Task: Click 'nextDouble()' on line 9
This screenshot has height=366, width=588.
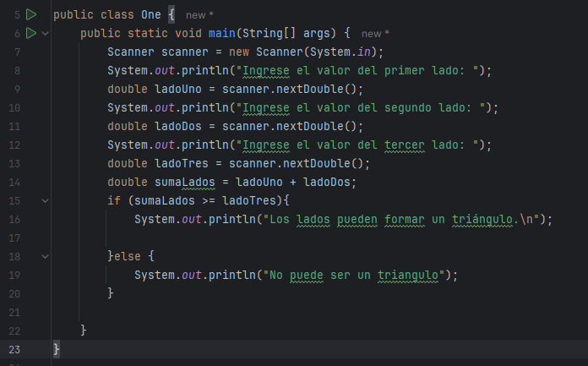Action: click(x=316, y=89)
